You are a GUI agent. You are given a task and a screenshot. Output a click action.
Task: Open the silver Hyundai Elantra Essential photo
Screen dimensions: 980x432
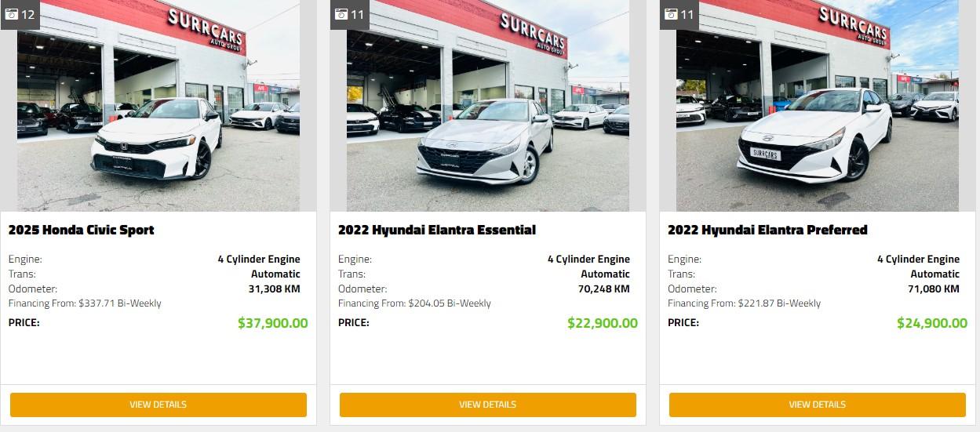tap(488, 106)
